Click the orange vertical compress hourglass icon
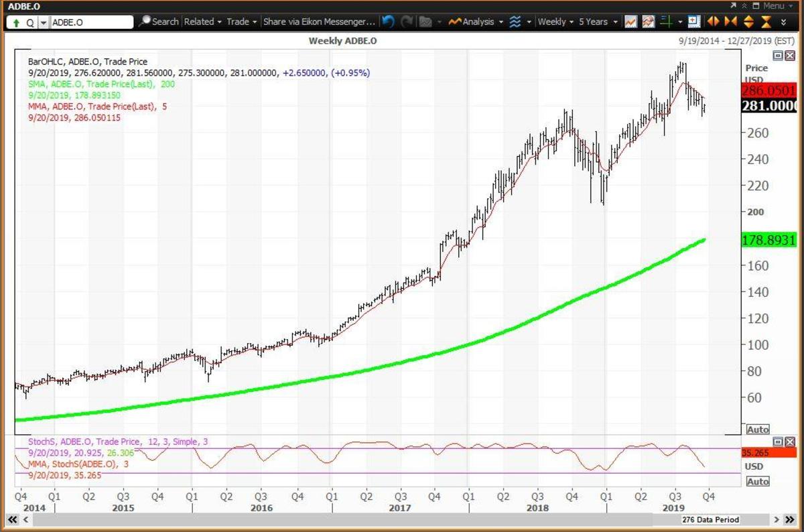The image size is (804, 532). click(x=766, y=21)
